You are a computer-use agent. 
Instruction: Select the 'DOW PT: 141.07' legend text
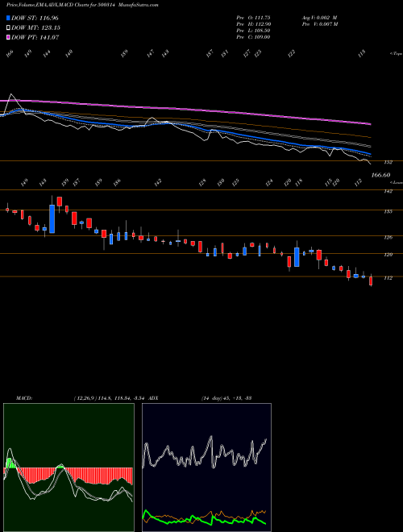(x=35, y=37)
